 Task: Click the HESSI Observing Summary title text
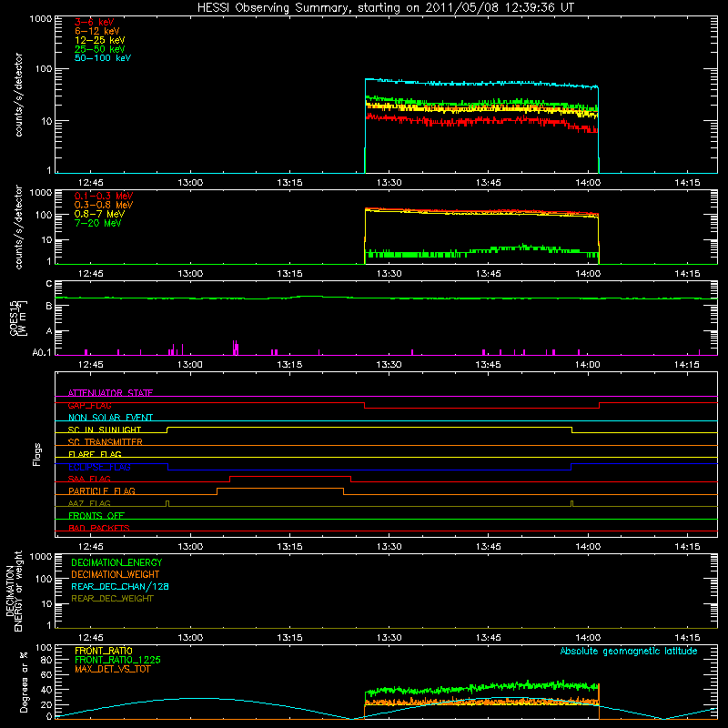(x=385, y=8)
